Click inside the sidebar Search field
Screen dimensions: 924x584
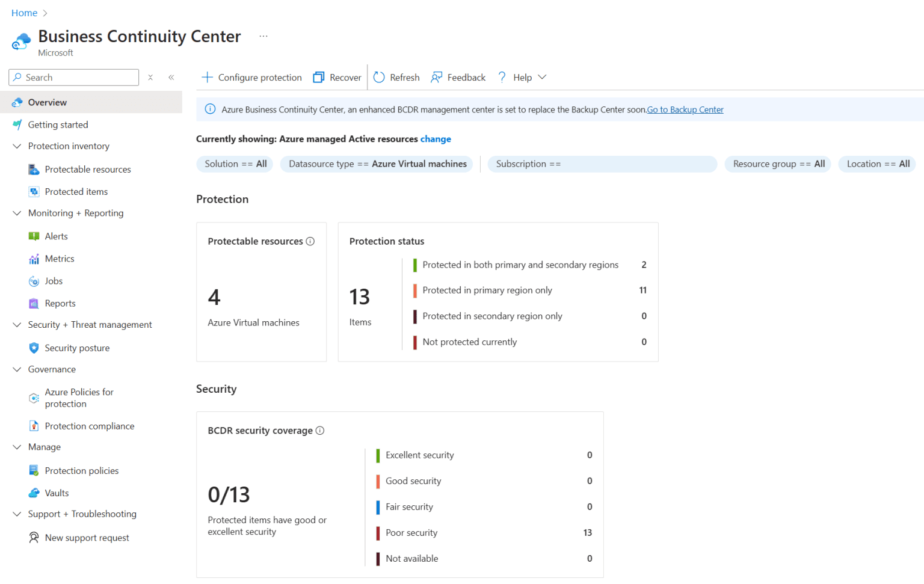coord(73,77)
